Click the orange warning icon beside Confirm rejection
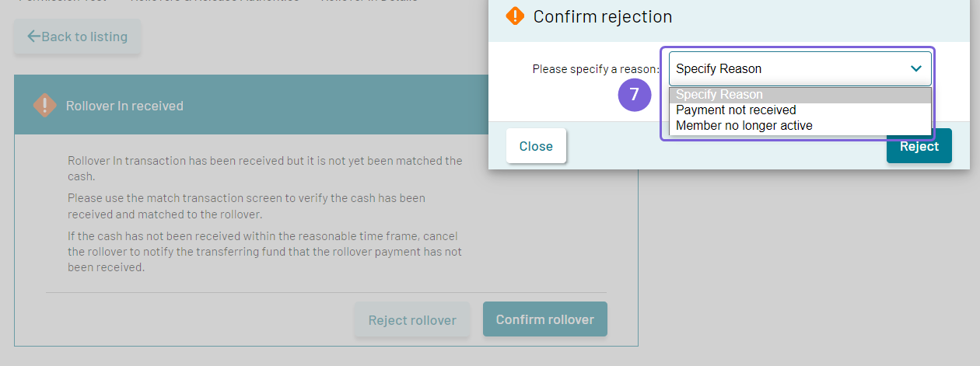The image size is (980, 366). [515, 16]
